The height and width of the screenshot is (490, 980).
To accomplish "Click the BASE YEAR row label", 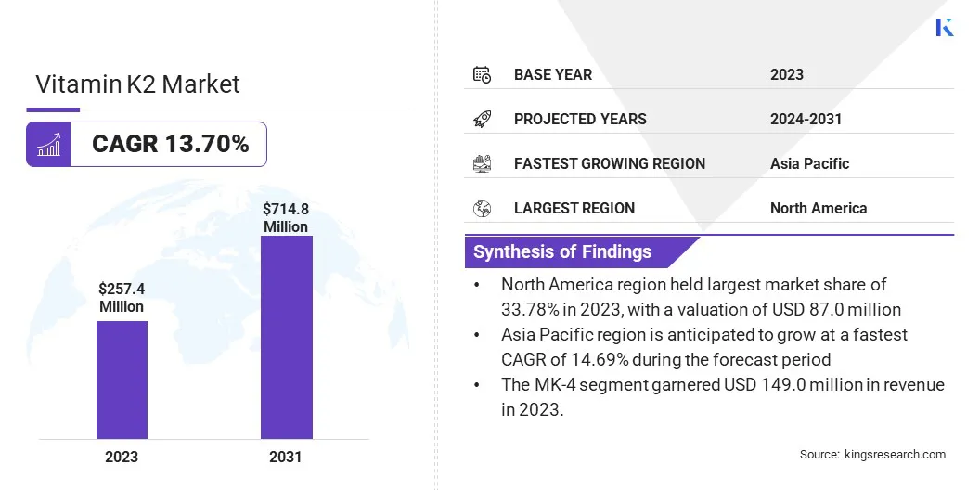I will (552, 74).
